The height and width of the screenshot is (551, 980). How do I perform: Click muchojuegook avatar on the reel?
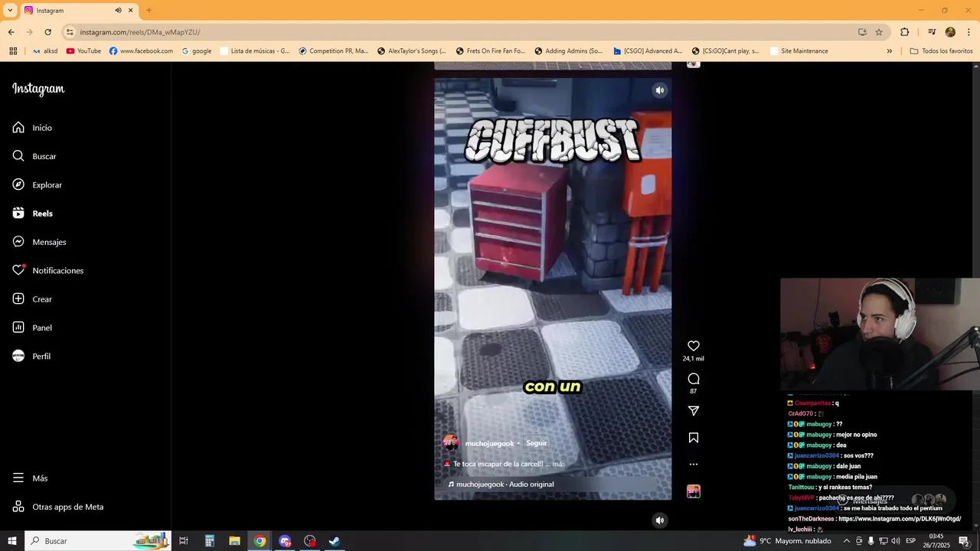click(451, 443)
